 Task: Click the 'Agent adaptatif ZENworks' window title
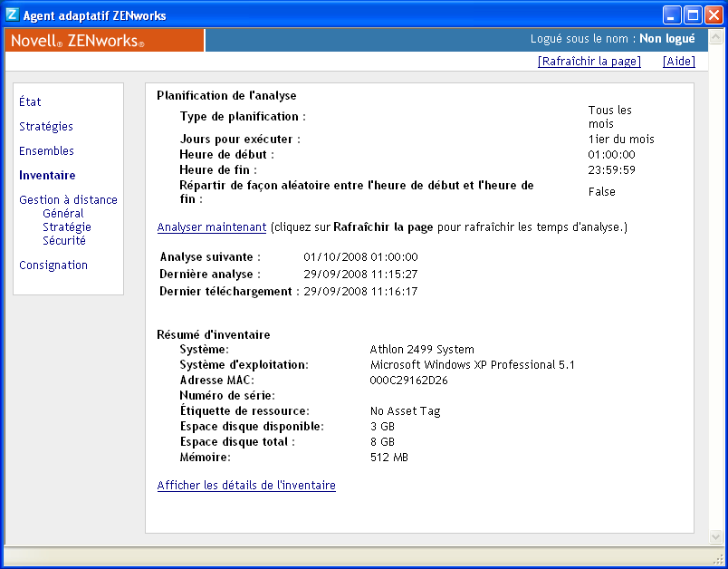(x=95, y=15)
